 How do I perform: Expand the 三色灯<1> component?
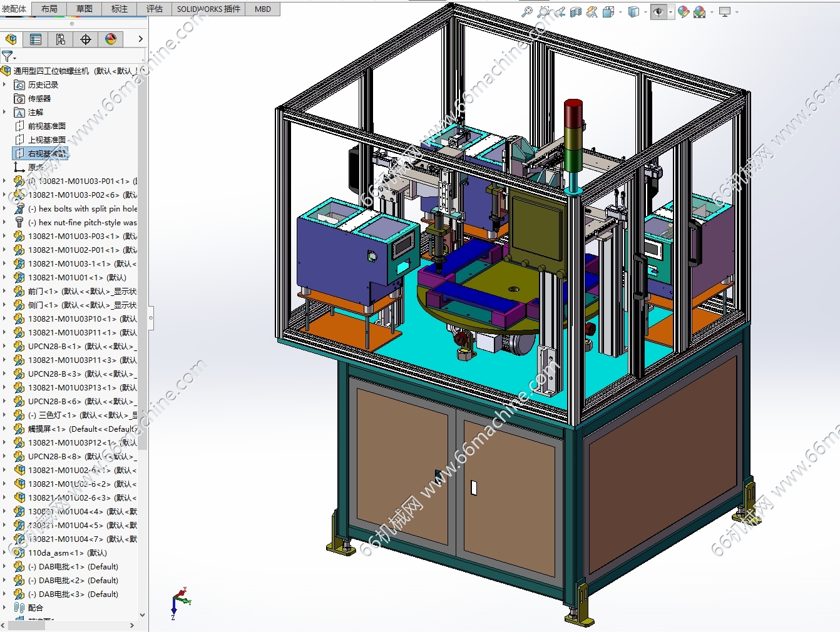[x=4, y=415]
